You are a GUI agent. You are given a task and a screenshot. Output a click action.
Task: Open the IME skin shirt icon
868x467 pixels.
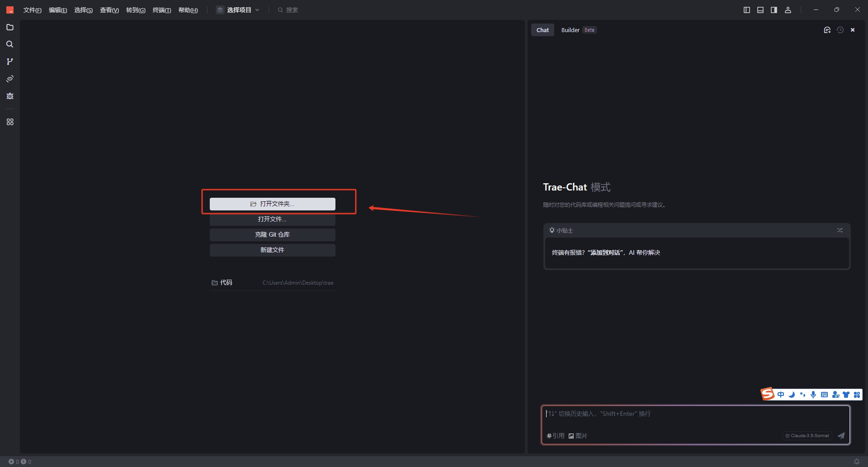pos(846,395)
